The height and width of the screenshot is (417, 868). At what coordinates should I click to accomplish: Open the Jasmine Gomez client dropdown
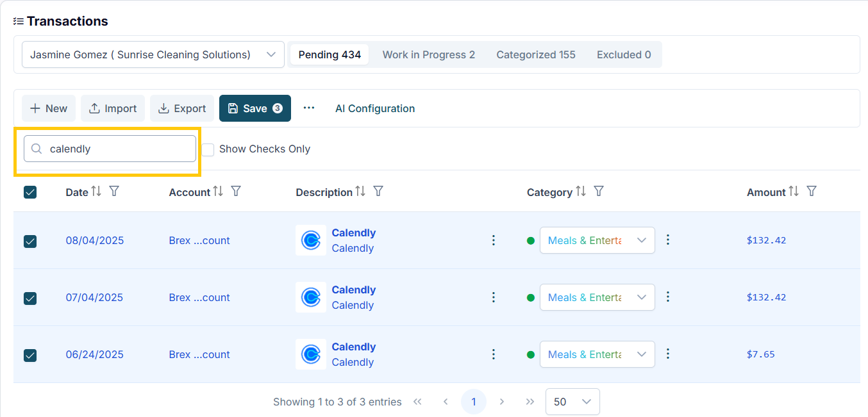(153, 54)
